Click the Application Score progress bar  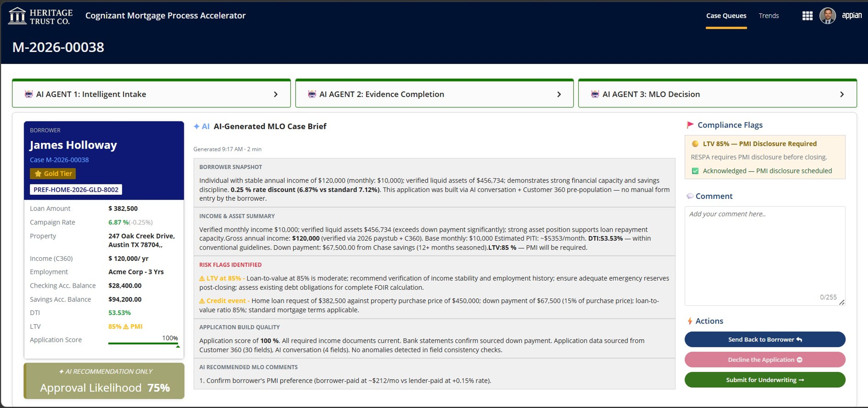(x=143, y=343)
